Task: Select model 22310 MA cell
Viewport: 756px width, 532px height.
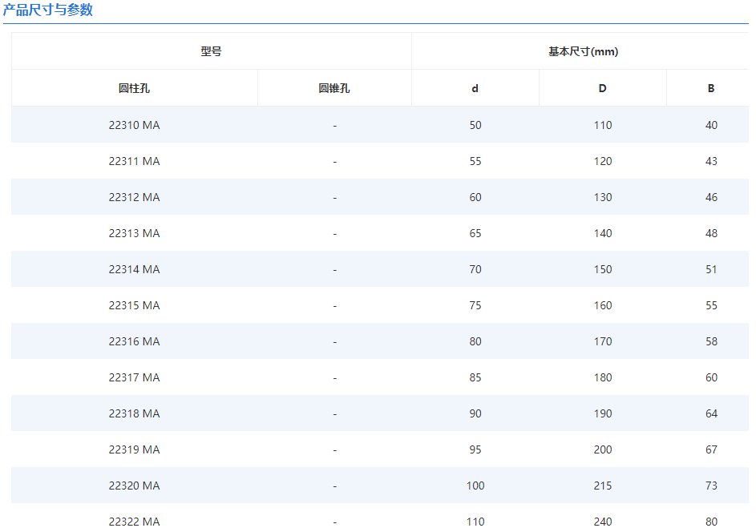Action: [x=134, y=125]
